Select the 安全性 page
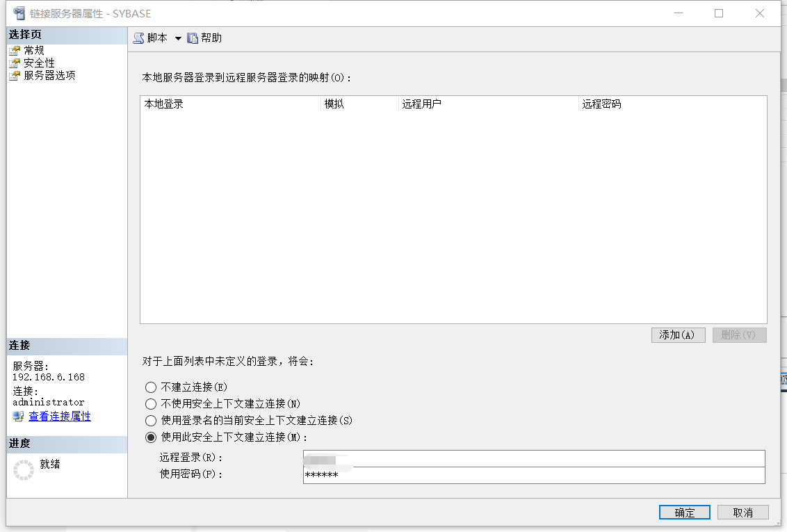 [39, 63]
